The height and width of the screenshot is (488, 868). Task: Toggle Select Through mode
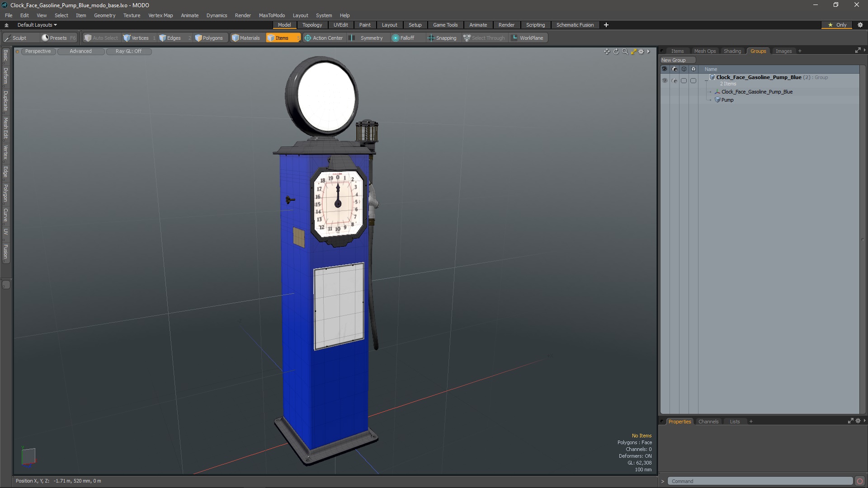(x=484, y=38)
